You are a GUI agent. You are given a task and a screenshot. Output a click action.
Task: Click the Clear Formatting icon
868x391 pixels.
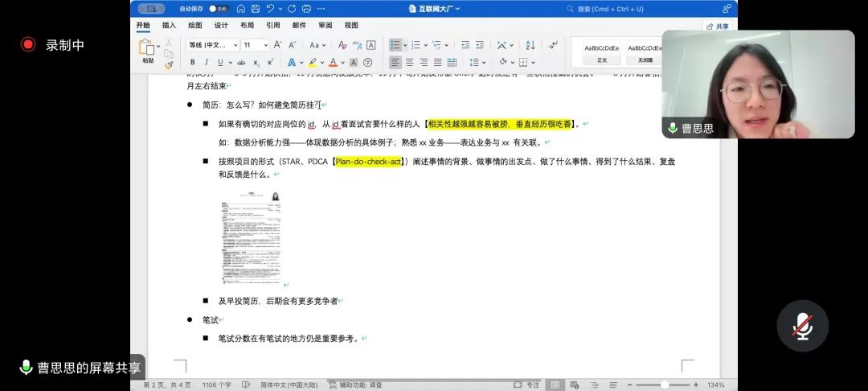pyautogui.click(x=342, y=45)
